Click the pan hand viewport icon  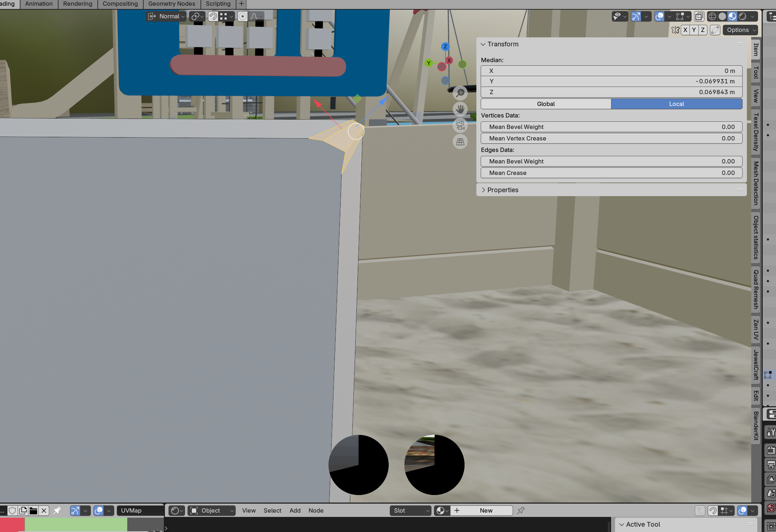(460, 109)
